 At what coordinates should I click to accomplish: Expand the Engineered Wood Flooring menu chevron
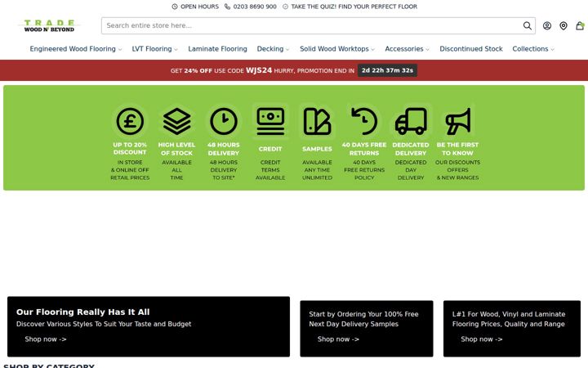120,49
